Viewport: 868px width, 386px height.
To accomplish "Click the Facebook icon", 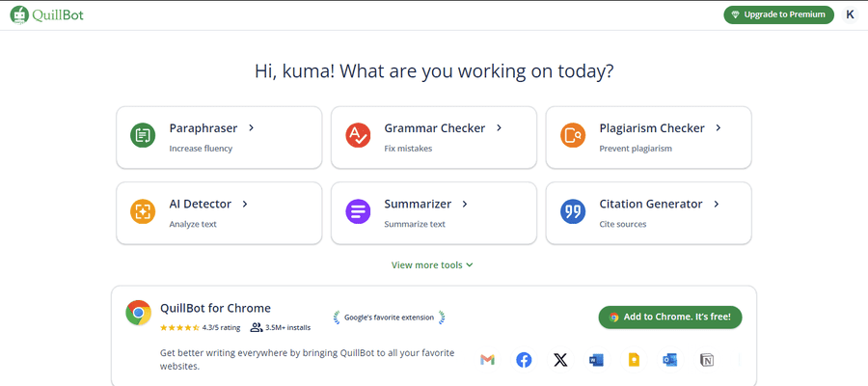I will (524, 360).
